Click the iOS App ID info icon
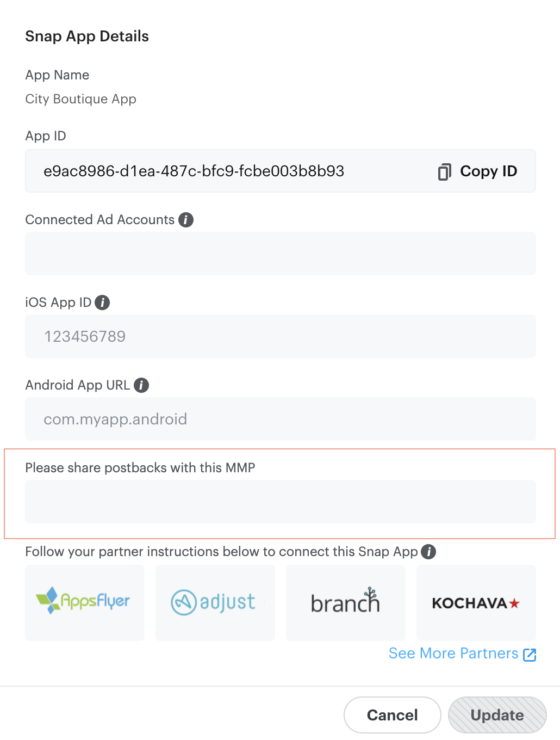The width and height of the screenshot is (560, 740). (x=102, y=303)
